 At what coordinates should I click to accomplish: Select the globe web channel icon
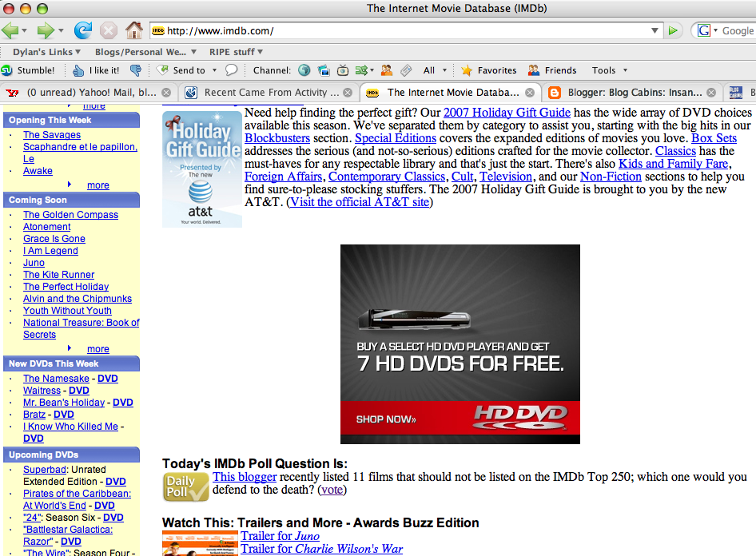(x=304, y=70)
